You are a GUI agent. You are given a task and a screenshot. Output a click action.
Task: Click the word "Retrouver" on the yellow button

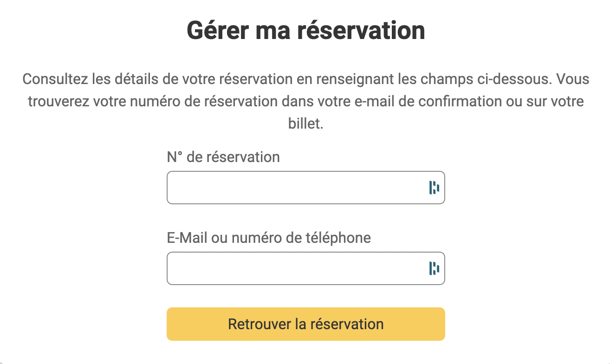click(x=259, y=324)
